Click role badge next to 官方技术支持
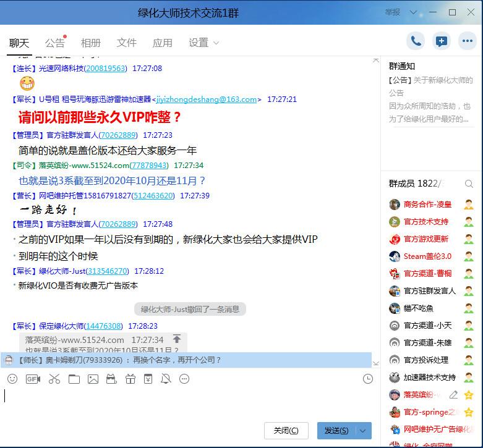Image resolution: width=483 pixels, height=448 pixels. pos(469,222)
